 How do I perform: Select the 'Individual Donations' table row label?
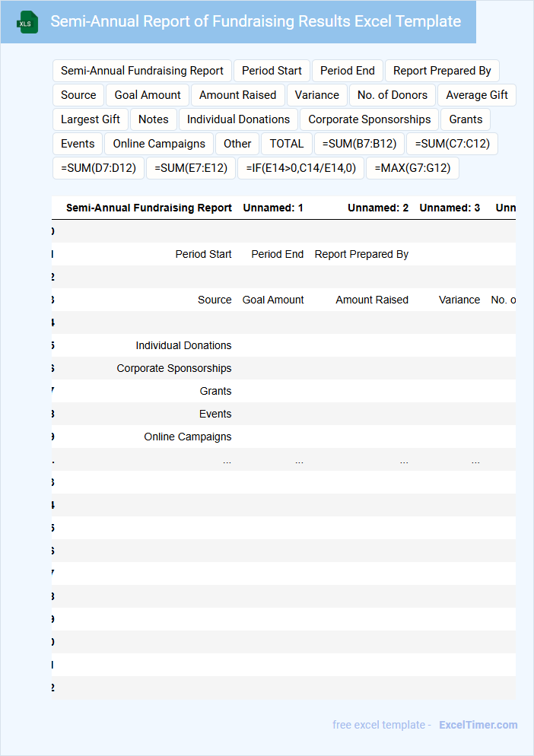pyautogui.click(x=183, y=346)
